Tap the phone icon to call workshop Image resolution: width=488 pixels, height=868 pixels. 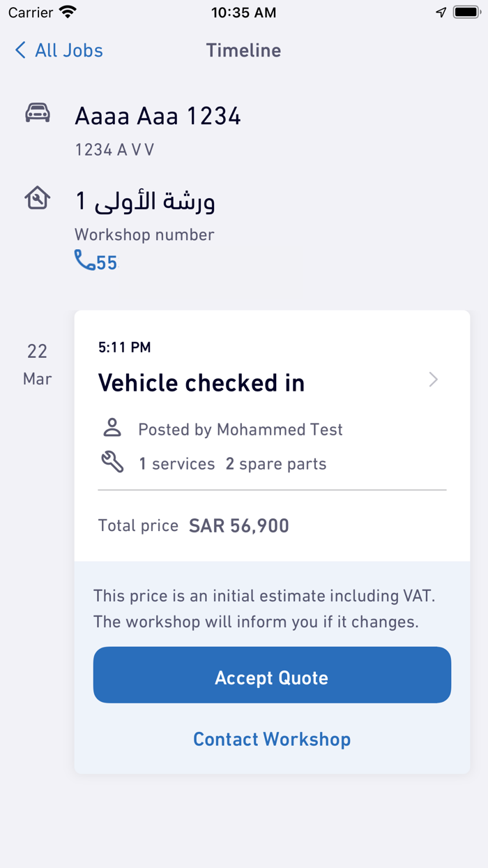84,261
